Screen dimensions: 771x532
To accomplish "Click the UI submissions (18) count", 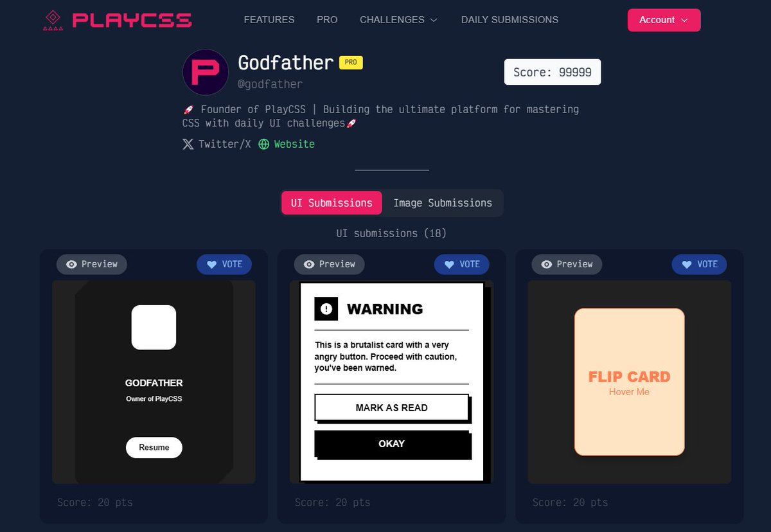I will (x=391, y=233).
